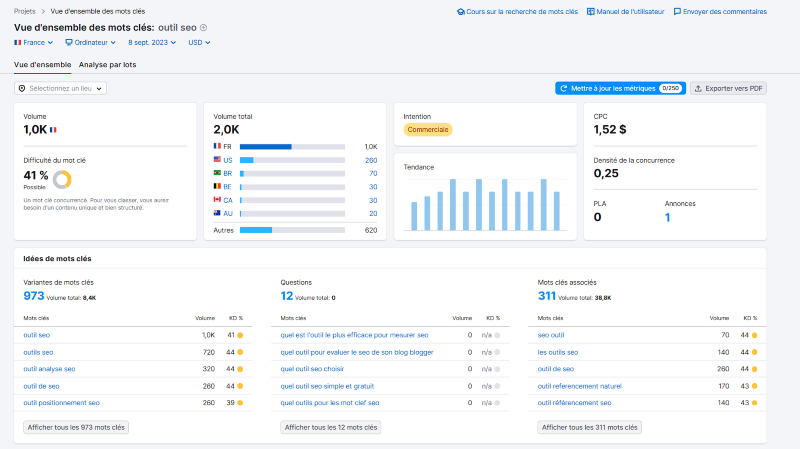
Task: Switch to the Analyse par lots tab
Action: [107, 65]
